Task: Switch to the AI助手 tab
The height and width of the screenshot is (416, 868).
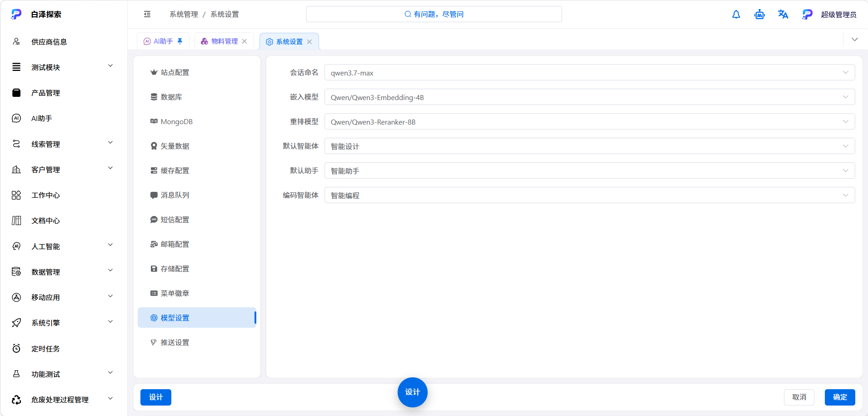Action: [x=163, y=41]
